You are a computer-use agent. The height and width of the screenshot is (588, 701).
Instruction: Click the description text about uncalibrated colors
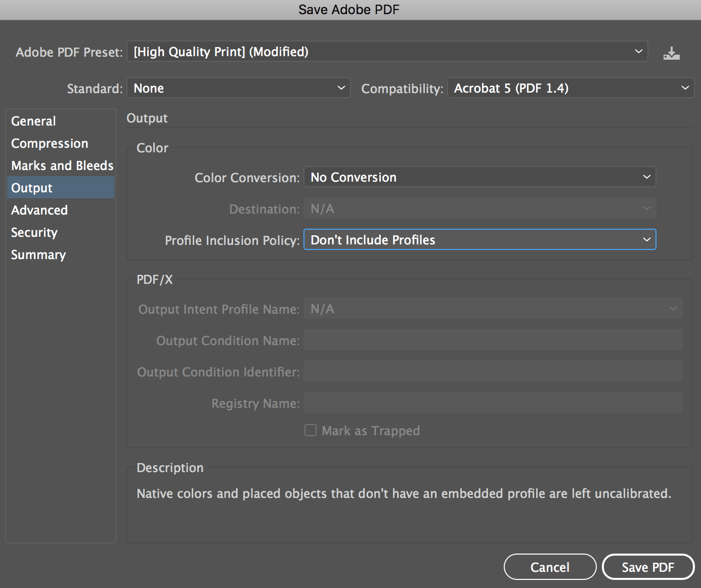pyautogui.click(x=404, y=493)
